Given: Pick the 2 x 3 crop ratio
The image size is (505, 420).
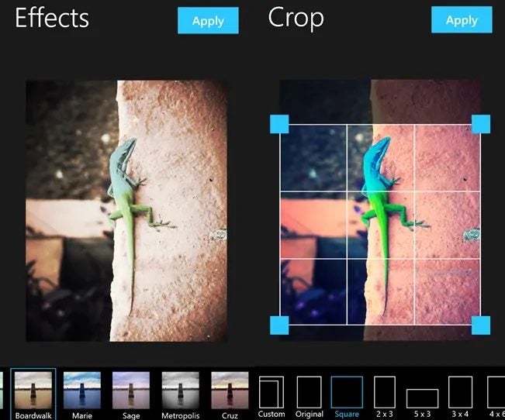Looking at the screenshot, I should coord(385,392).
